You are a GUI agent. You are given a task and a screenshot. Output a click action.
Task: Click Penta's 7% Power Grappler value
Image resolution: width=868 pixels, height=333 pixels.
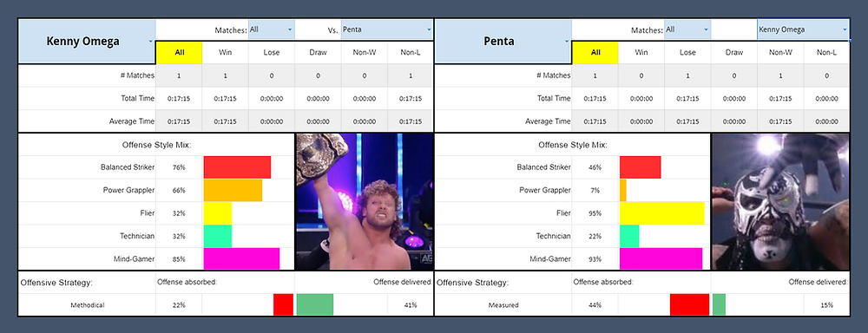tap(595, 190)
